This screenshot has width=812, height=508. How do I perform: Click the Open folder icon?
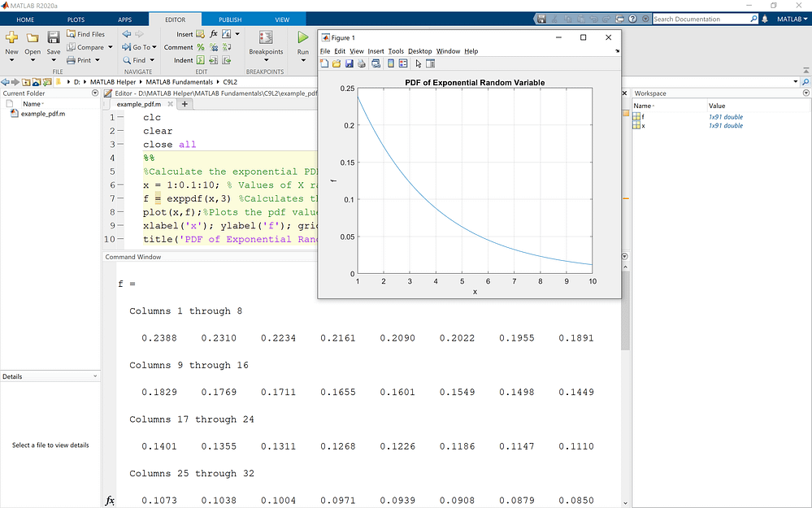(x=33, y=38)
